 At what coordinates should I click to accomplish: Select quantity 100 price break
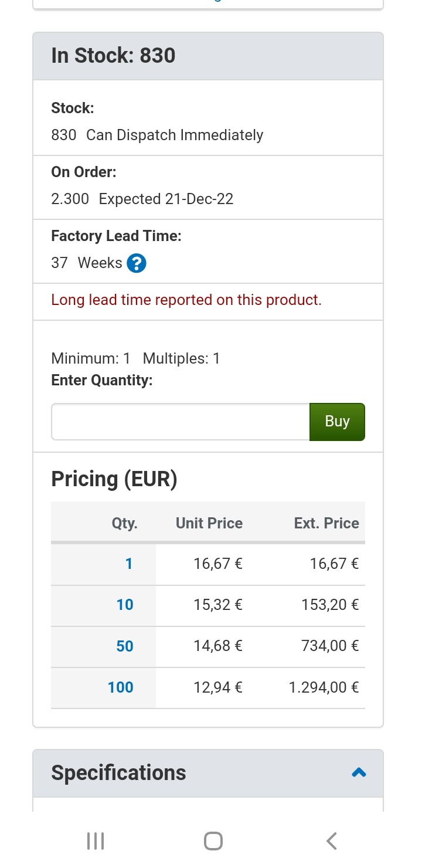click(x=121, y=687)
